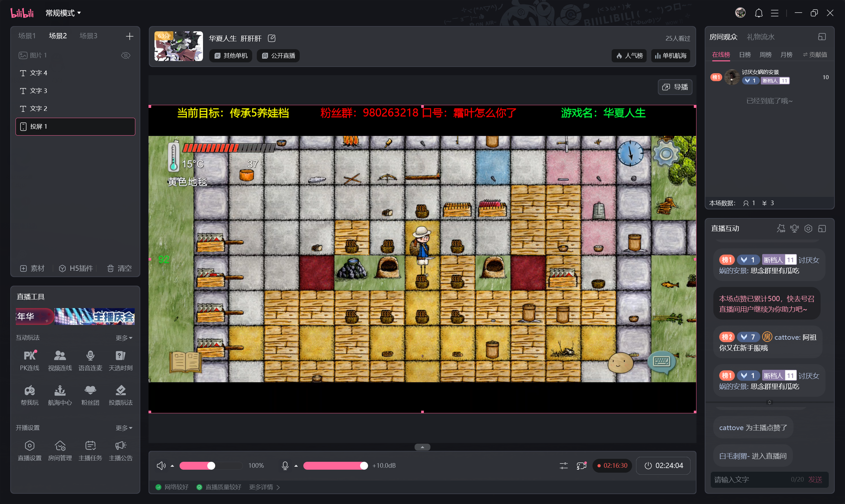Toggle visibility of 图片 1 source

click(126, 55)
